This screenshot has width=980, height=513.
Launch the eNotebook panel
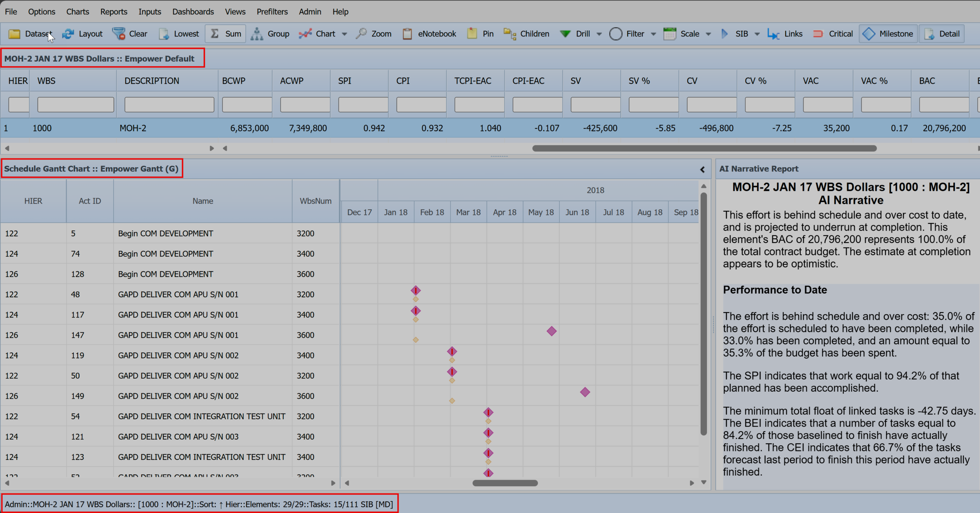tap(429, 34)
